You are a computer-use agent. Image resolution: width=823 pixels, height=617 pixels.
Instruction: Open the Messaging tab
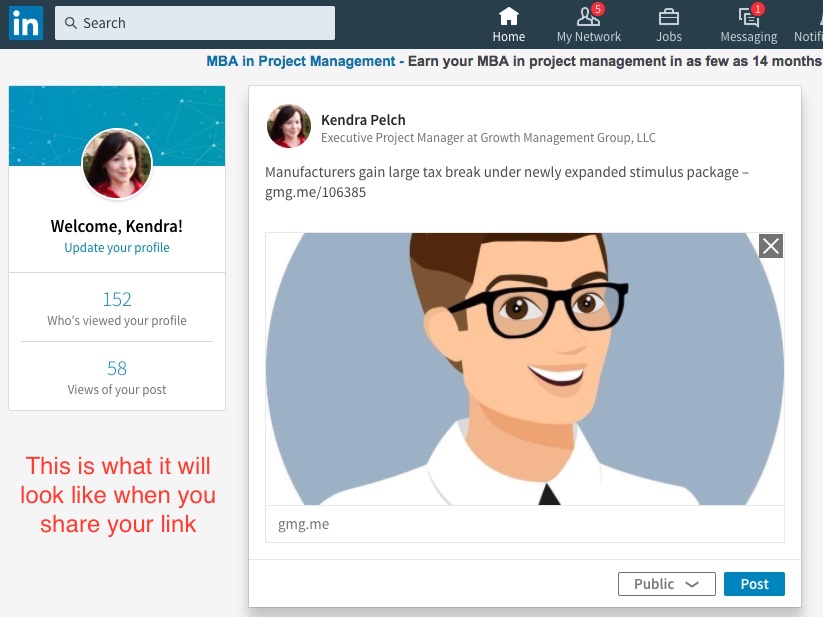pyautogui.click(x=748, y=25)
